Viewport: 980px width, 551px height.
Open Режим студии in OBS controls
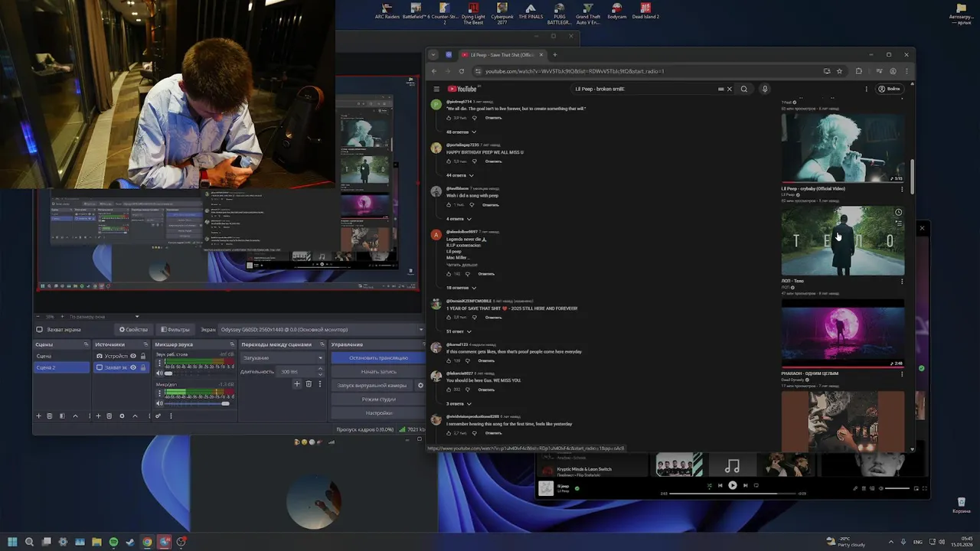pyautogui.click(x=378, y=399)
